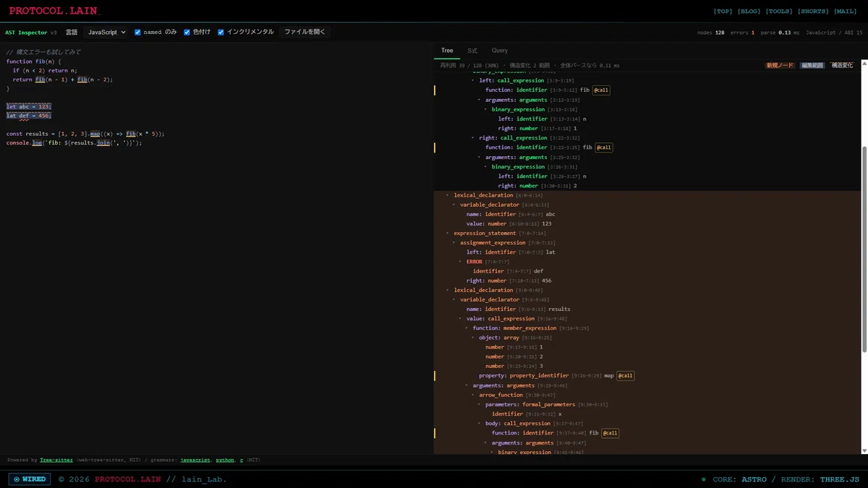Open the [SHORTS] navigation link
This screenshot has height=488, width=868.
pyautogui.click(x=813, y=12)
